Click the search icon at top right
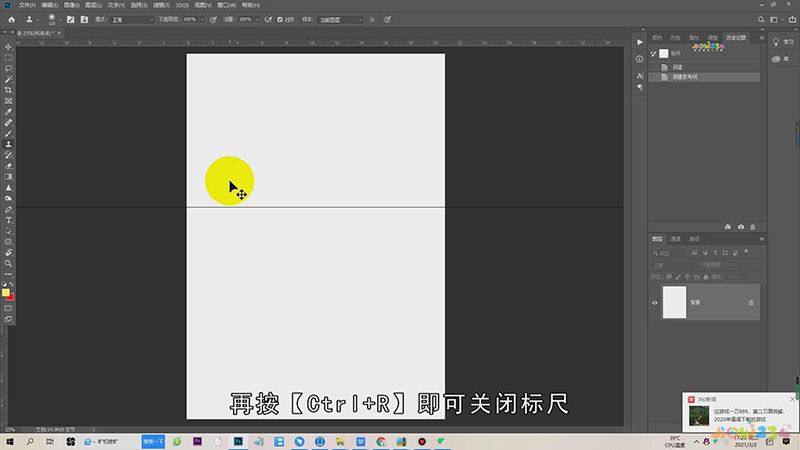The width and height of the screenshot is (800, 450). [x=761, y=19]
